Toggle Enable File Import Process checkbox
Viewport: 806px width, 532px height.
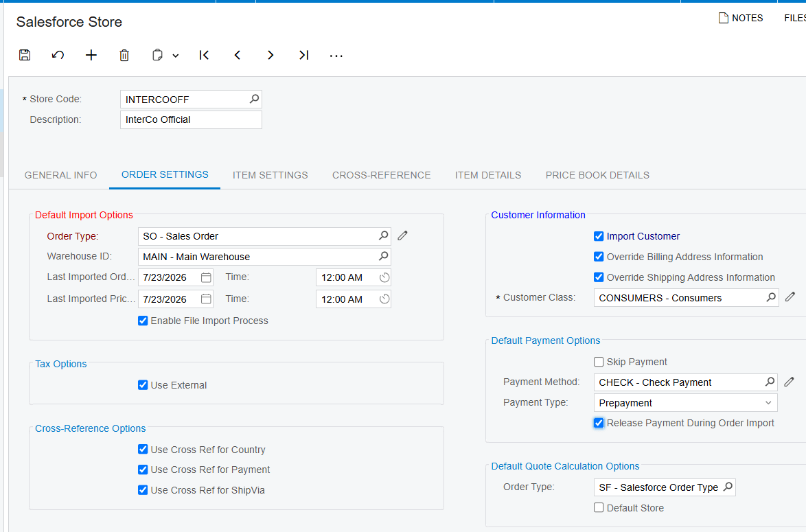[x=143, y=321]
